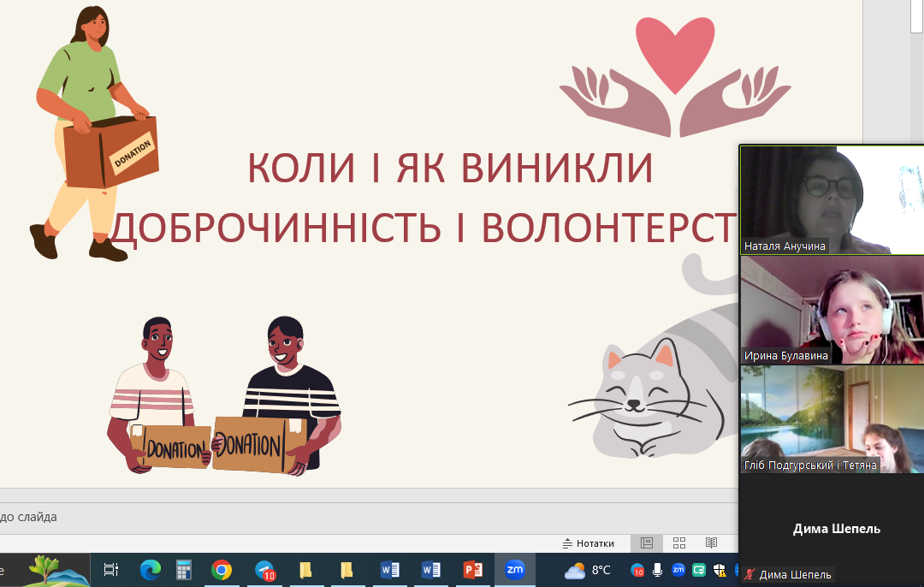Switch to PowerPoint taskbar icon
The image size is (924, 587).
[473, 570]
